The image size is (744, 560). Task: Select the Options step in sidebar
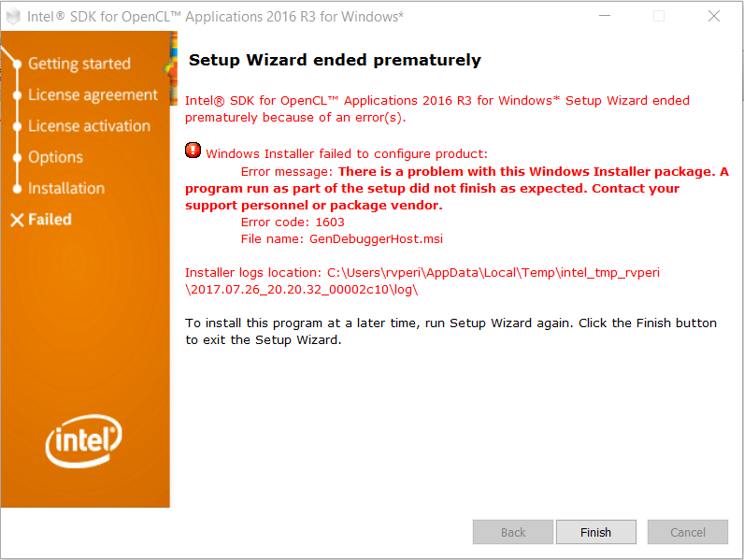[x=55, y=157]
